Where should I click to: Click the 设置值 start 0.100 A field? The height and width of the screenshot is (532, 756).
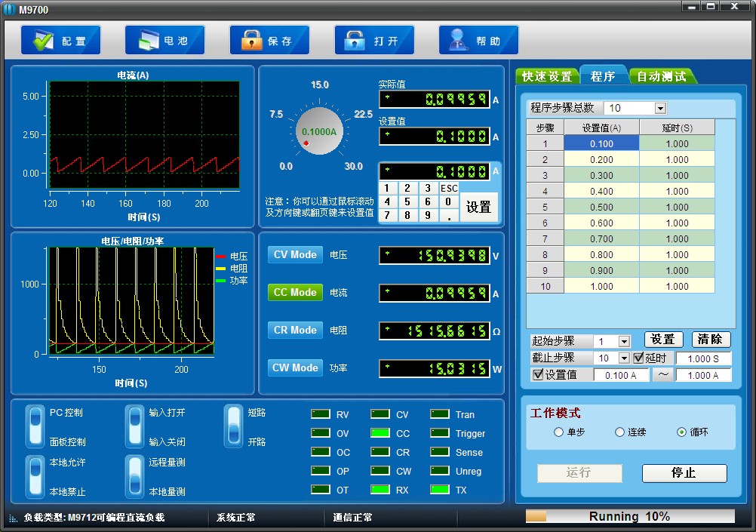pyautogui.click(x=620, y=375)
